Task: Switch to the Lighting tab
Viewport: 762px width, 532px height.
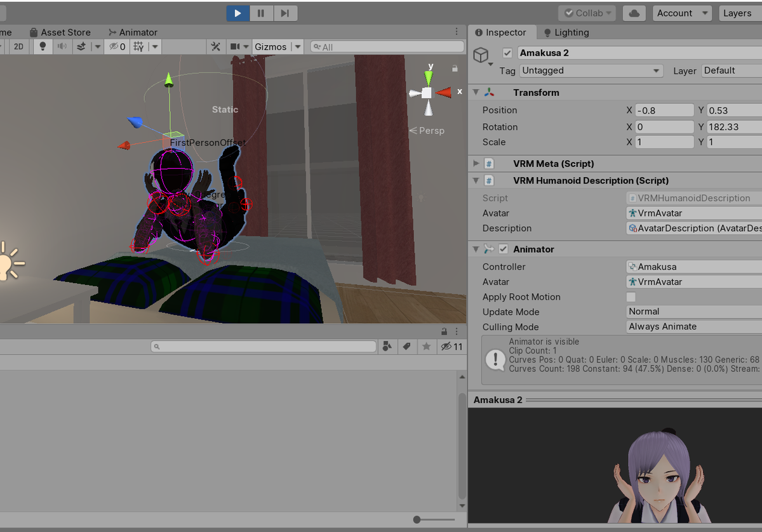Action: [x=566, y=32]
